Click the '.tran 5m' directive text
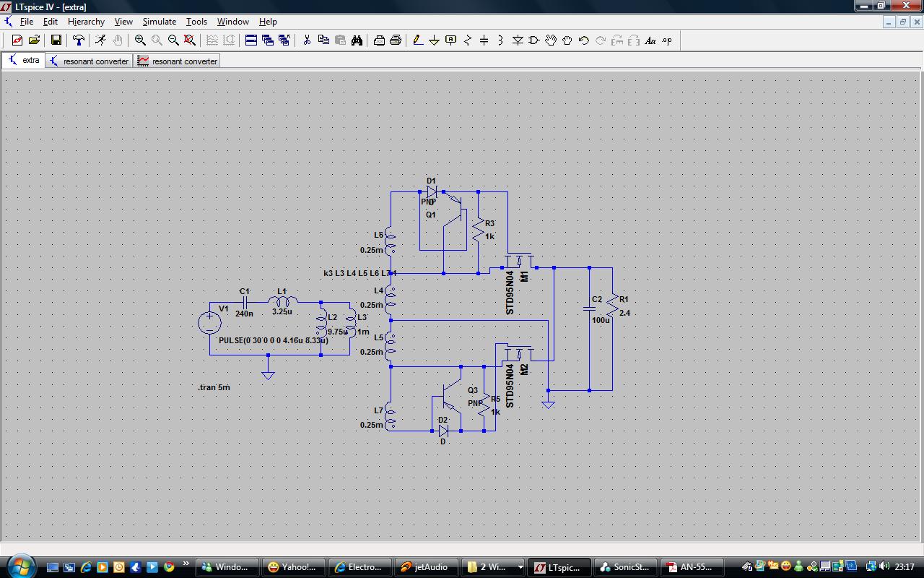This screenshot has height=578, width=924. 214,387
